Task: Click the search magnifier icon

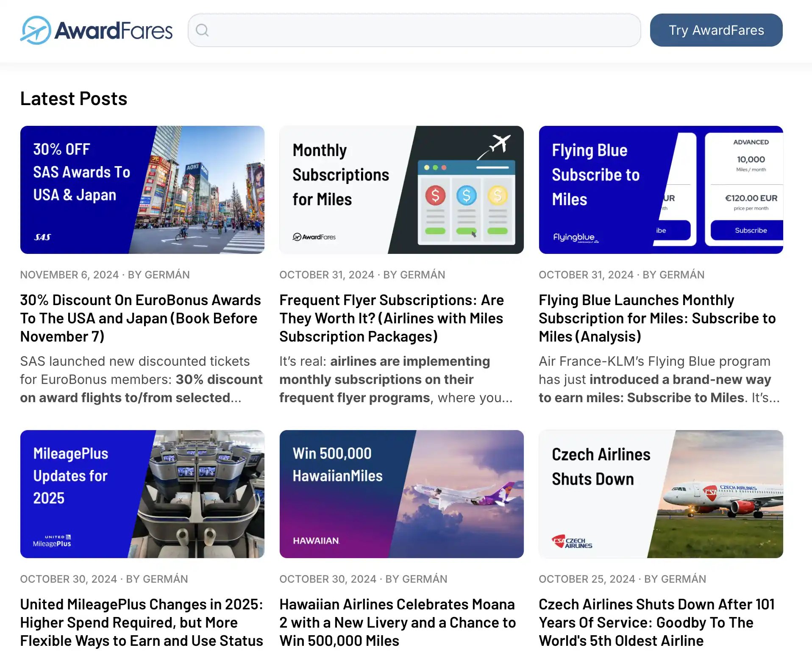Action: pyautogui.click(x=202, y=30)
